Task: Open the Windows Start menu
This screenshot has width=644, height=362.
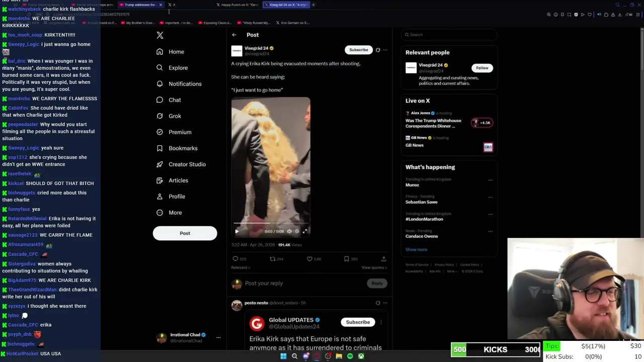Action: [283, 356]
